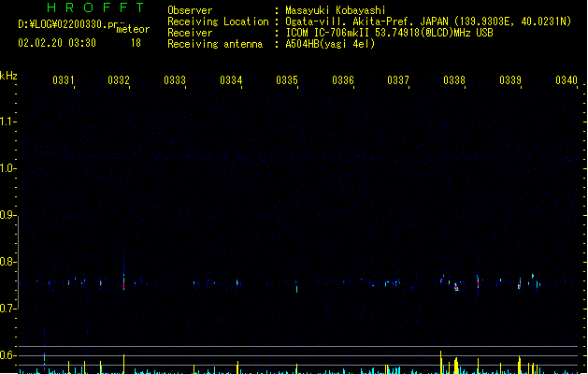This screenshot has height=374, width=588.
Task: Click the 0.7 kHz axis label
Action: [7, 309]
